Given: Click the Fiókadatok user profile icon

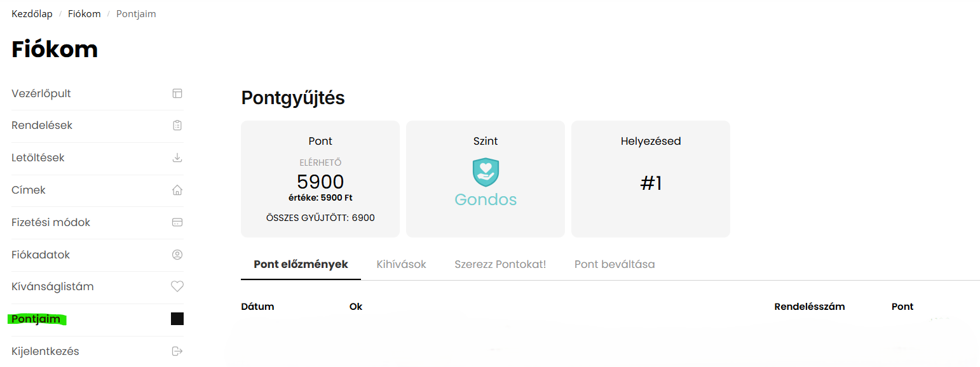Looking at the screenshot, I should [x=177, y=255].
